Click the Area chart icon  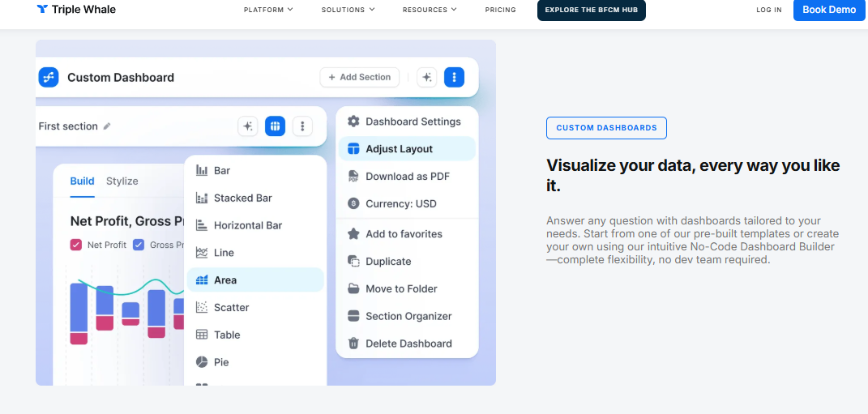[202, 280]
